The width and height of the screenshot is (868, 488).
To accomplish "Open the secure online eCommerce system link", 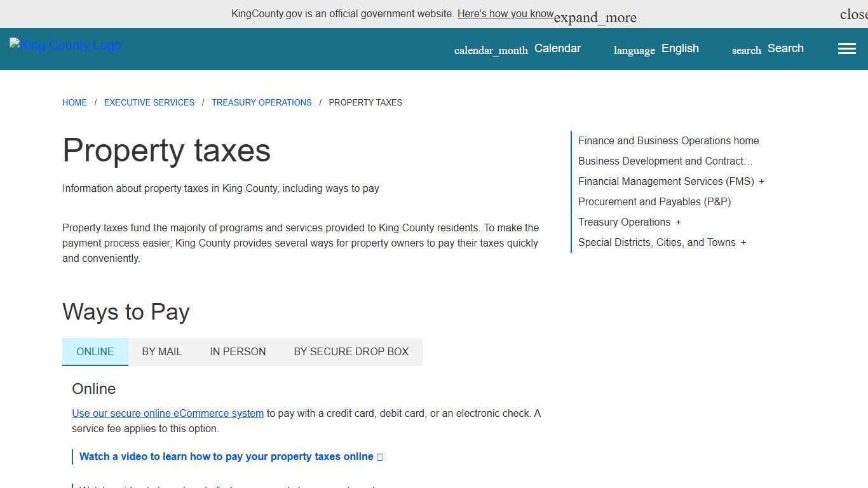I will (x=167, y=413).
